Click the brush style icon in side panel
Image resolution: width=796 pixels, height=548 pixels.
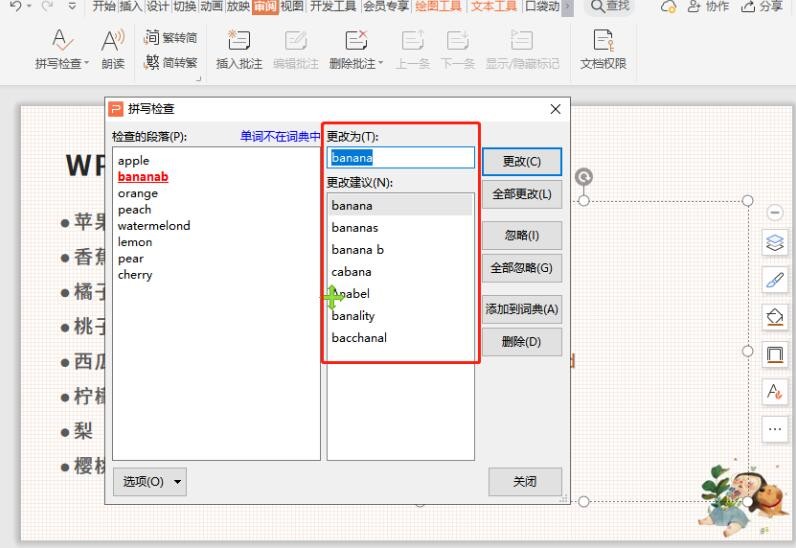(775, 280)
